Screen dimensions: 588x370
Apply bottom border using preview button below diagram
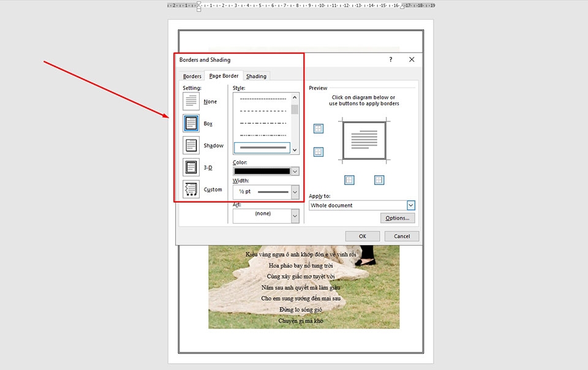[x=349, y=179]
